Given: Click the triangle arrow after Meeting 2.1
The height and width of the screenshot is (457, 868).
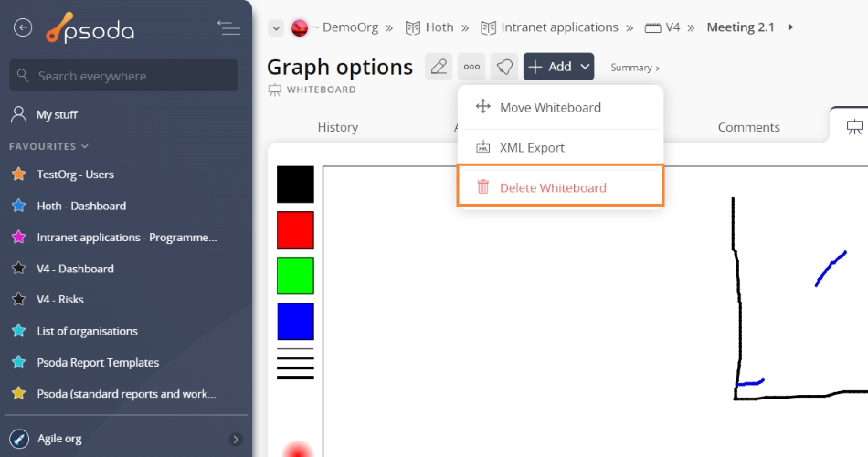Looking at the screenshot, I should 790,27.
